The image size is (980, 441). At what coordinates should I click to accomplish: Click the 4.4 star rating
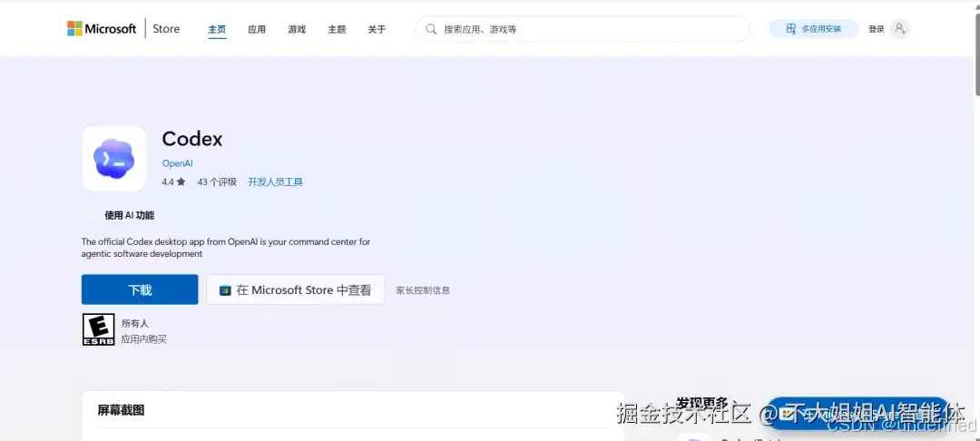pos(173,181)
